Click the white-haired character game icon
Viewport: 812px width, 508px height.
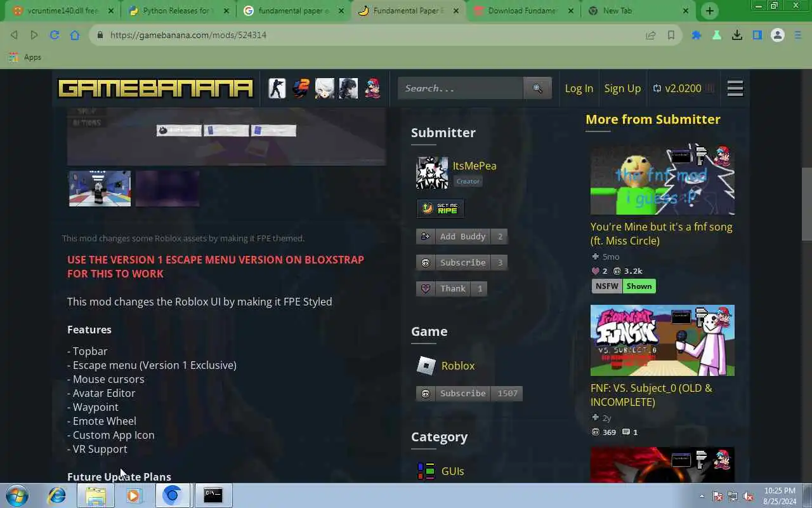tap(325, 88)
